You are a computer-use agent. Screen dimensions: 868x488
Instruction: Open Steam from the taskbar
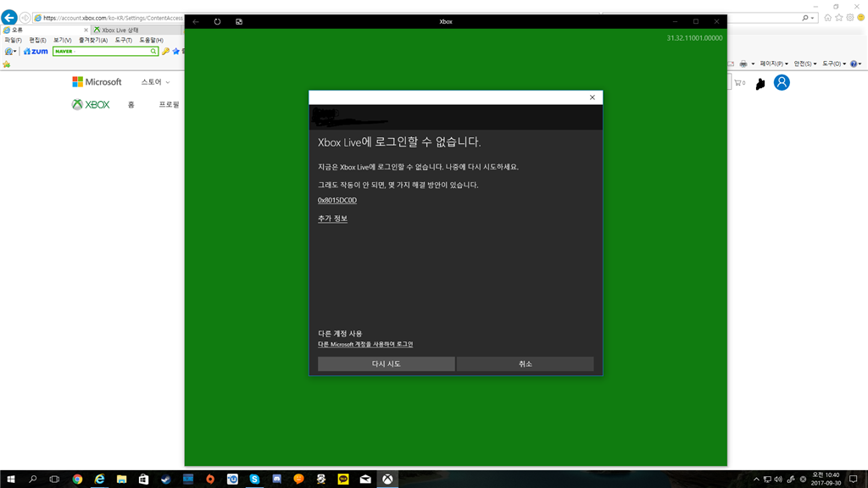coord(166,480)
